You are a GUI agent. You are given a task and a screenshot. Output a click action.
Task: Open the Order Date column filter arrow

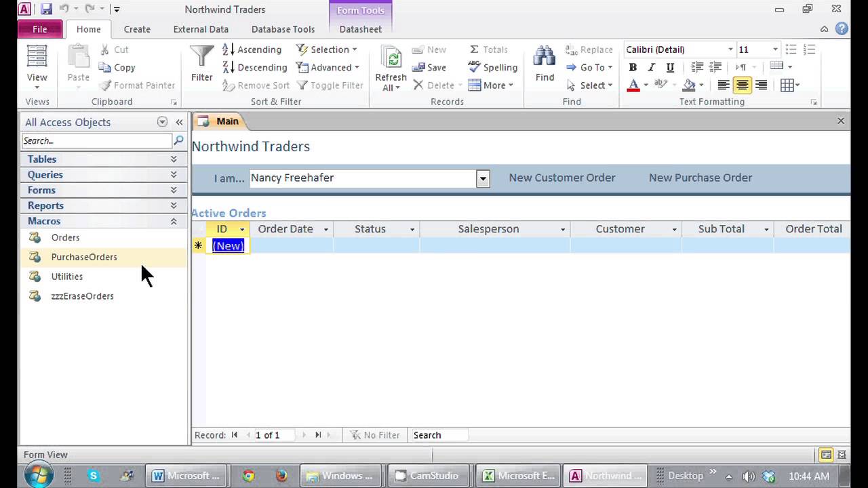point(325,230)
